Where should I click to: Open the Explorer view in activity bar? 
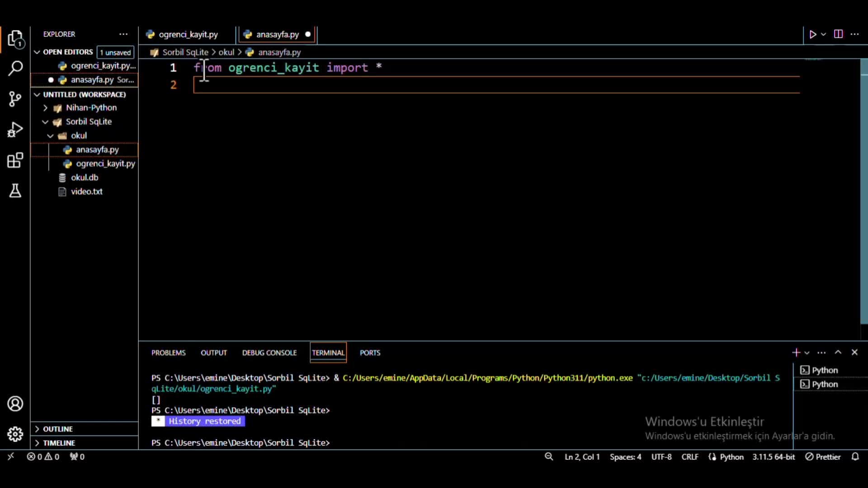(15, 39)
